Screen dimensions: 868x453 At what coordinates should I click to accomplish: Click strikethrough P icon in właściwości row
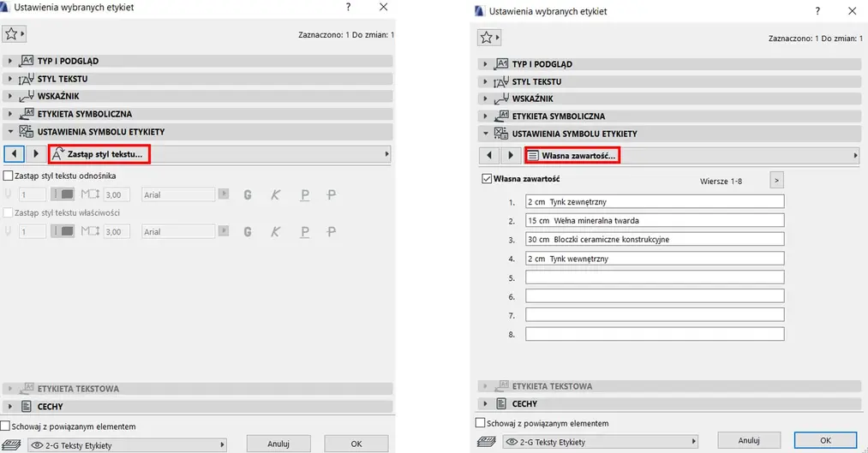pos(331,232)
